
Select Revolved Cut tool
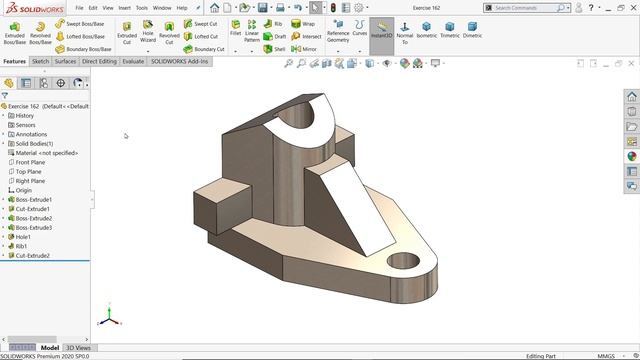(x=169, y=33)
